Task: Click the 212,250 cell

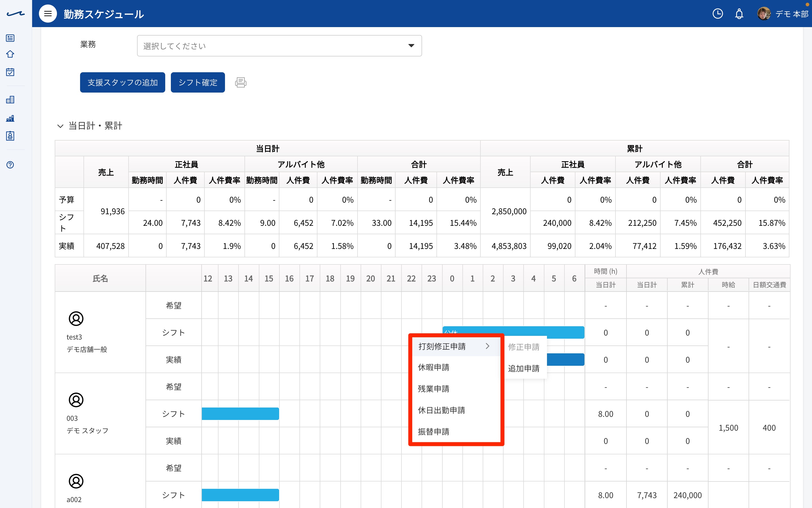Action: pyautogui.click(x=638, y=223)
